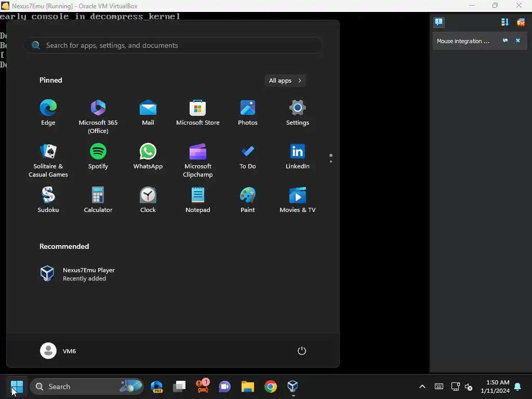Click the touch keyboard tray icon
Screen dimensions: 532x399
tap(438, 387)
